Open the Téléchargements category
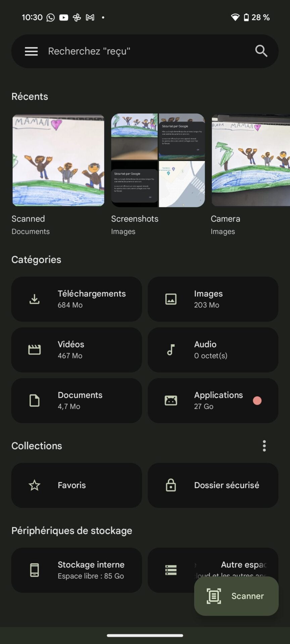Image resolution: width=290 pixels, height=644 pixels. tap(77, 299)
